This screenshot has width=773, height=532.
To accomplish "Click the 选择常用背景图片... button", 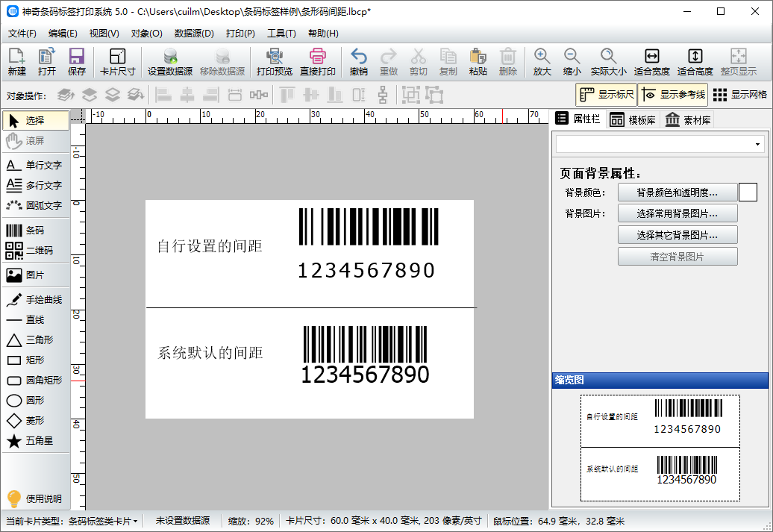I will 677,214.
